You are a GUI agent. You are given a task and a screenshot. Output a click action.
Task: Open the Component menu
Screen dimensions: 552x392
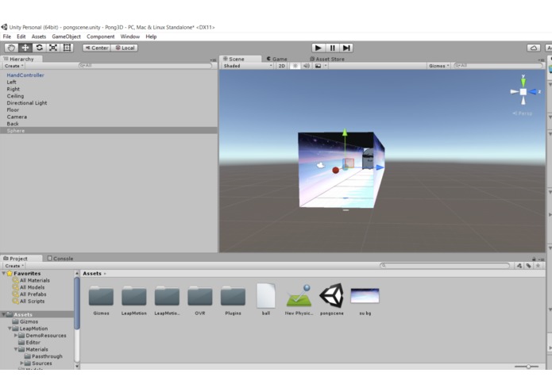point(101,37)
